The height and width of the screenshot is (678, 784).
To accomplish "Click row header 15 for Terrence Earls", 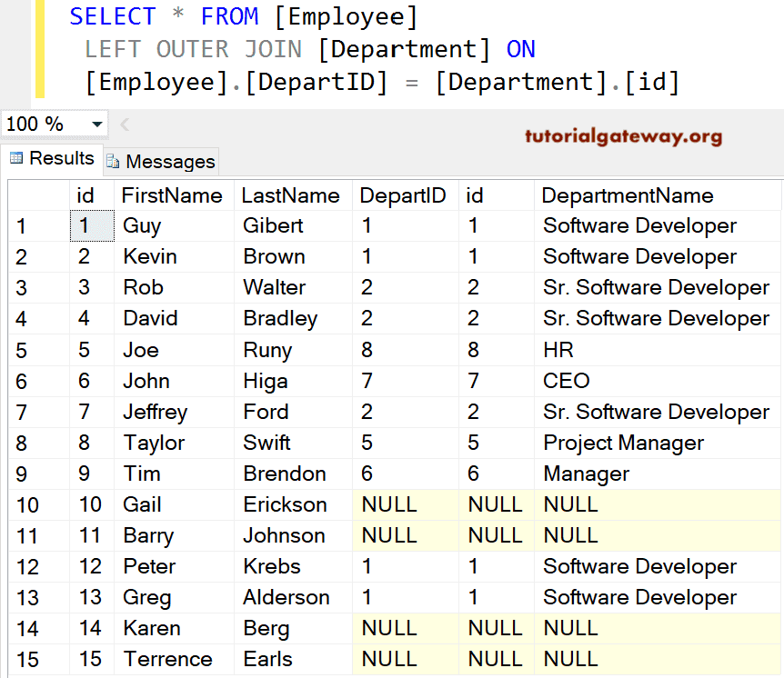I will point(28,658).
